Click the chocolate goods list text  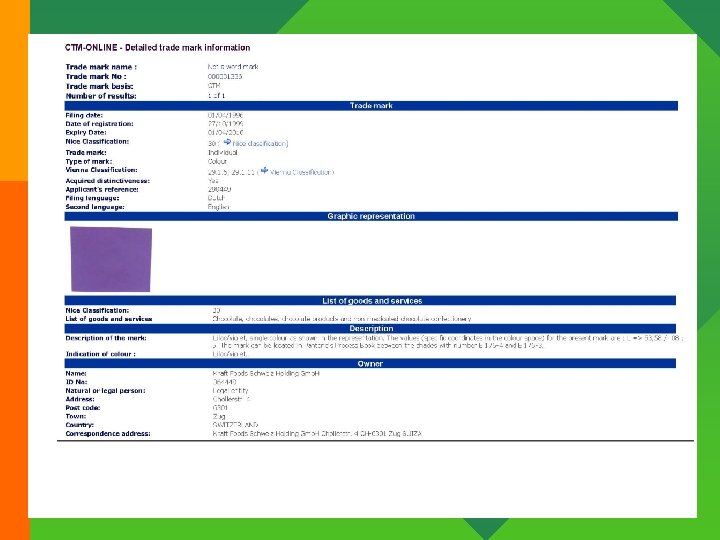tap(342, 319)
